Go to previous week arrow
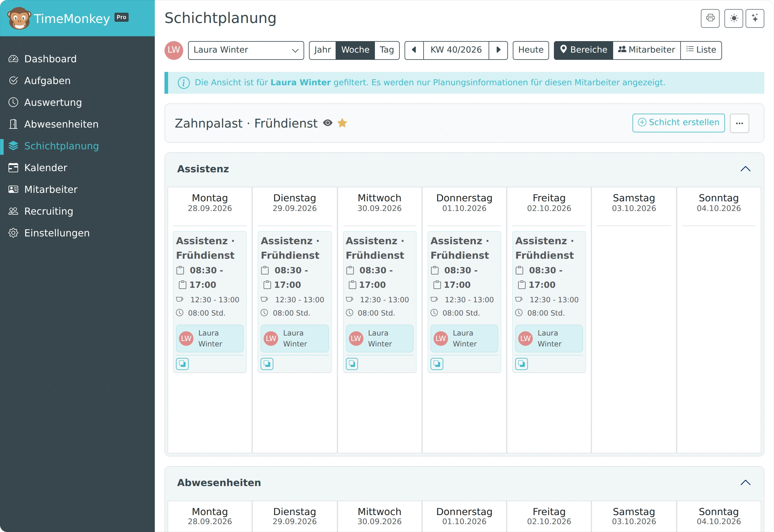This screenshot has width=774, height=532. point(414,50)
